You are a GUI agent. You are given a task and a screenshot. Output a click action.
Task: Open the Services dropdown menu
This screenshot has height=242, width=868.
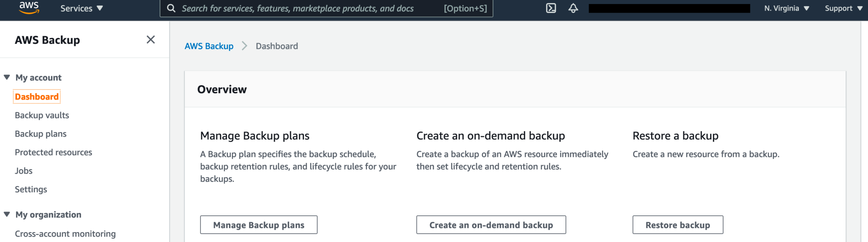[81, 8]
